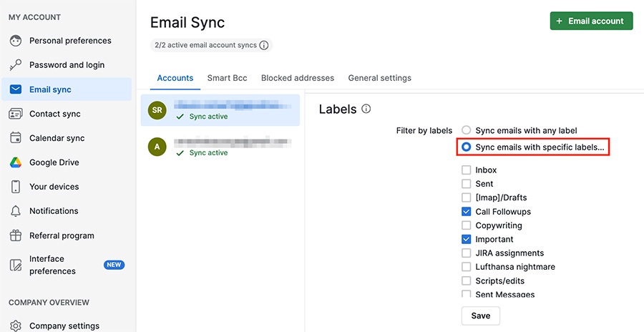The height and width of the screenshot is (332, 644).
Task: Add a new Email account
Action: click(x=592, y=21)
